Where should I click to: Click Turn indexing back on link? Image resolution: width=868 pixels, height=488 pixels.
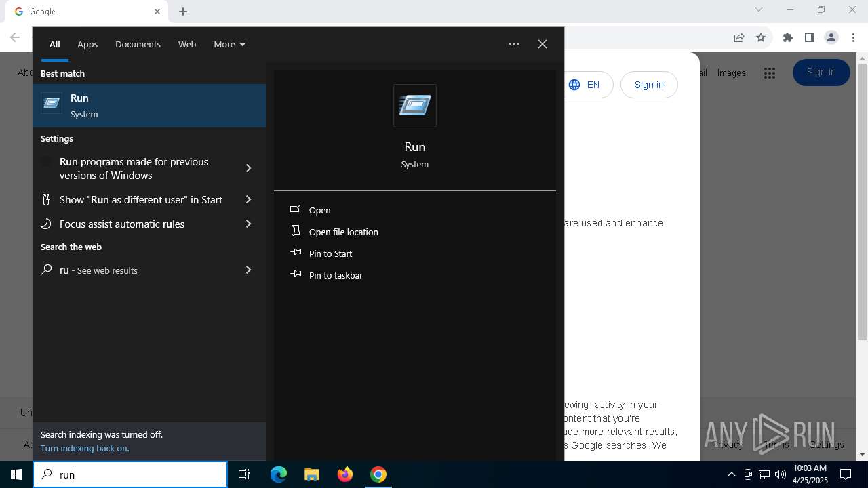(85, 448)
